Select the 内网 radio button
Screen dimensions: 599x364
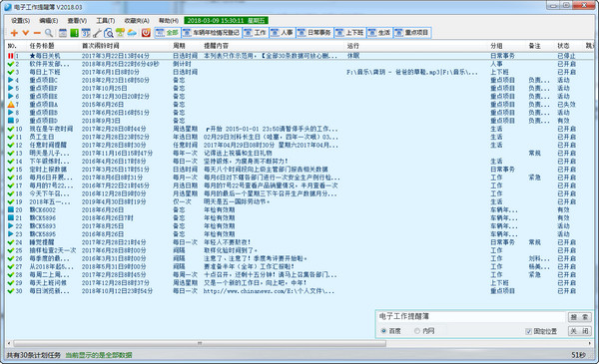(x=417, y=331)
